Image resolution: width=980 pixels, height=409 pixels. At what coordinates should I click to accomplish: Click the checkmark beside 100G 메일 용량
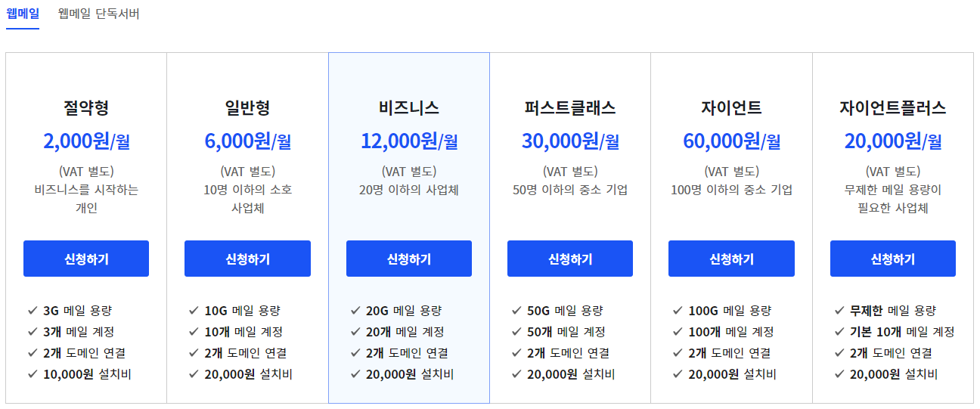(678, 310)
